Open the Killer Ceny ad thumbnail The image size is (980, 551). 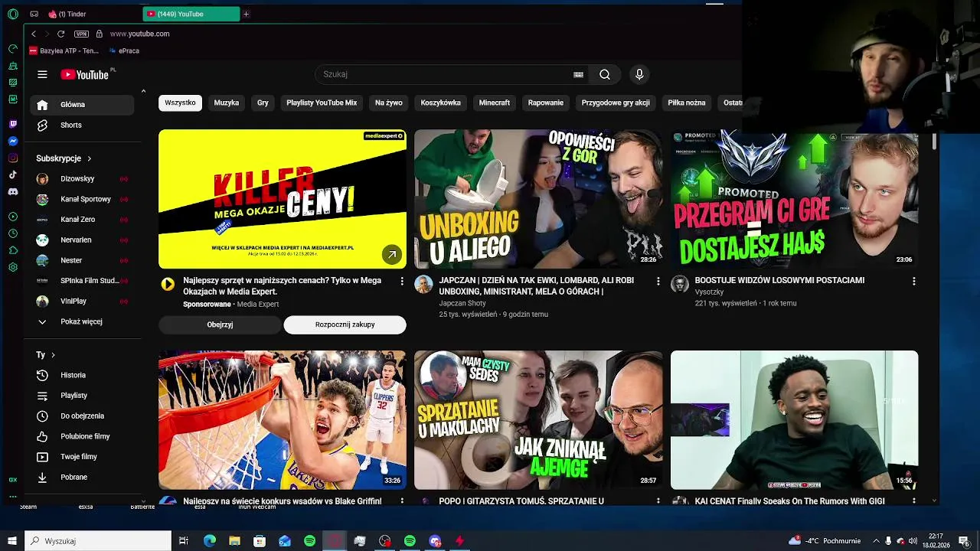pyautogui.click(x=283, y=199)
